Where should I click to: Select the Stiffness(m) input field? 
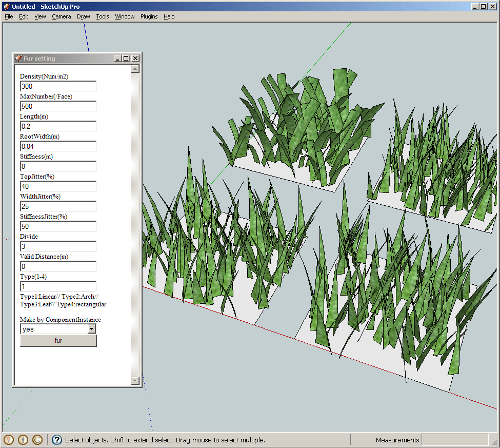58,166
